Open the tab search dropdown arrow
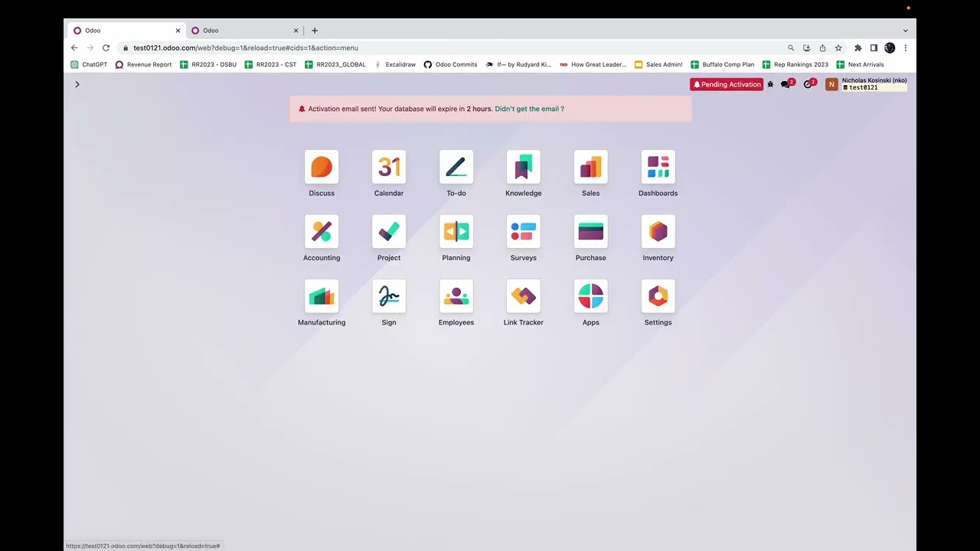The height and width of the screenshot is (551, 980). click(x=905, y=31)
